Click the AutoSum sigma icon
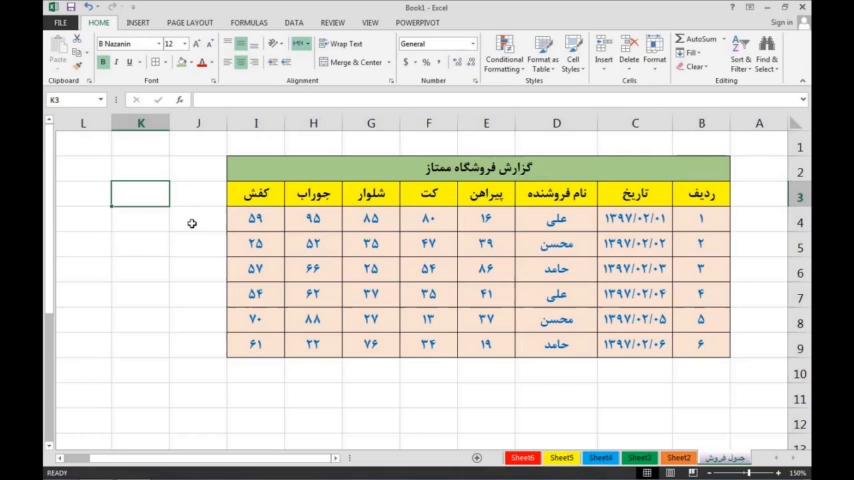The height and width of the screenshot is (480, 854). click(680, 39)
